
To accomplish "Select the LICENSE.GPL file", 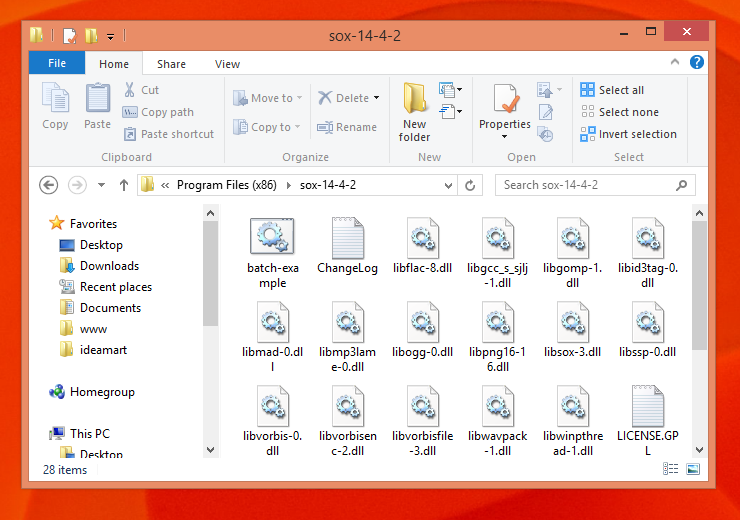I will click(x=648, y=421).
